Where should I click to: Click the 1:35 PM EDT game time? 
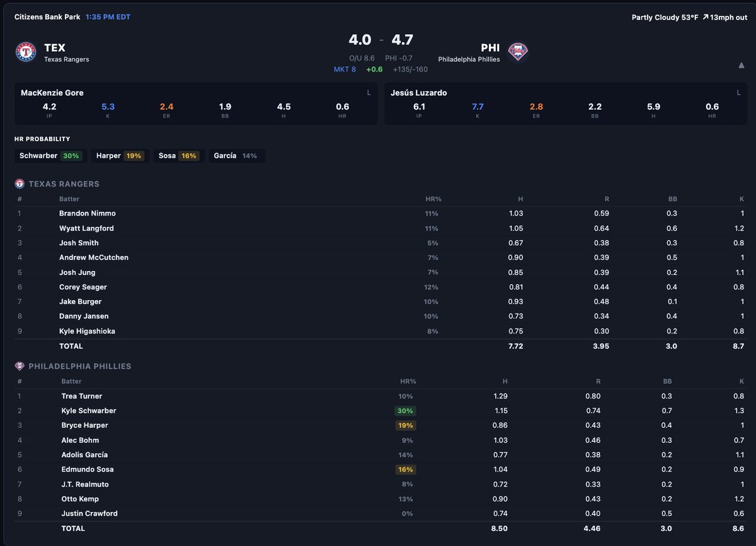click(108, 17)
